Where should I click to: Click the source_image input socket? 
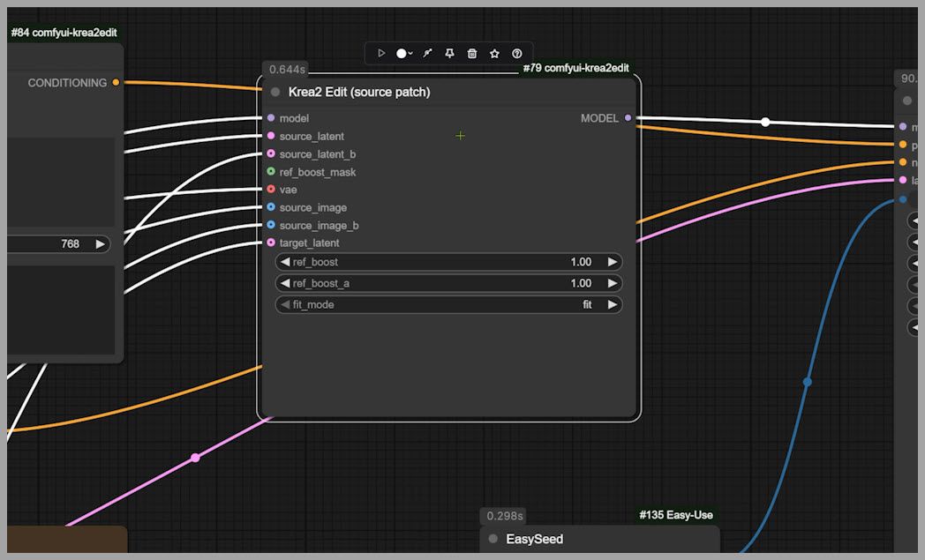271,207
